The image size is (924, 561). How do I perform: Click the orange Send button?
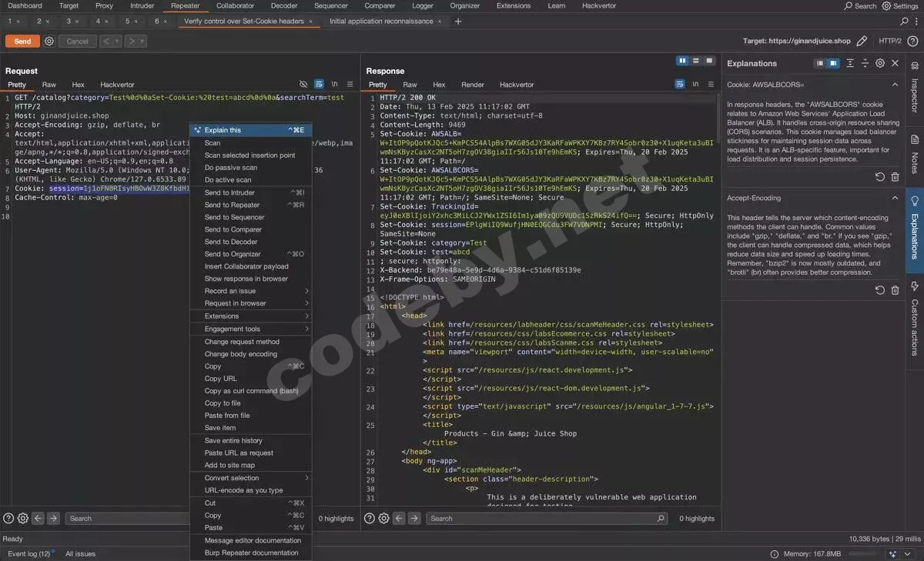[x=22, y=41]
